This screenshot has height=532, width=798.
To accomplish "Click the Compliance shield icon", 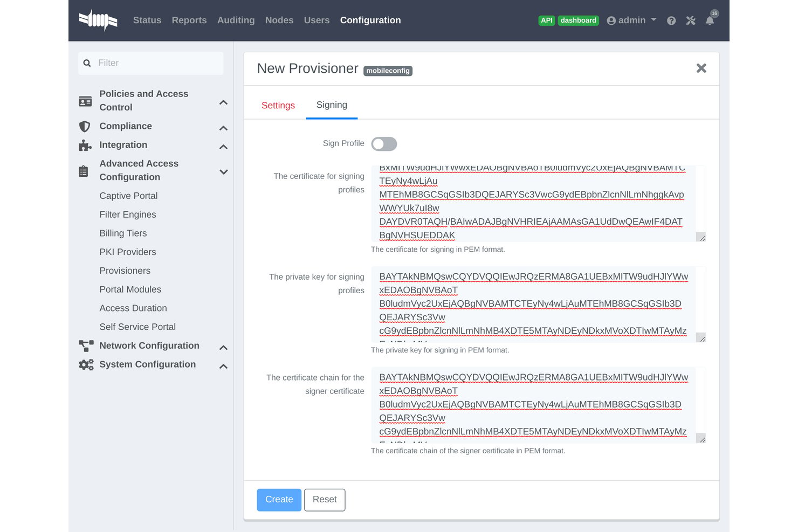I will [x=85, y=126].
